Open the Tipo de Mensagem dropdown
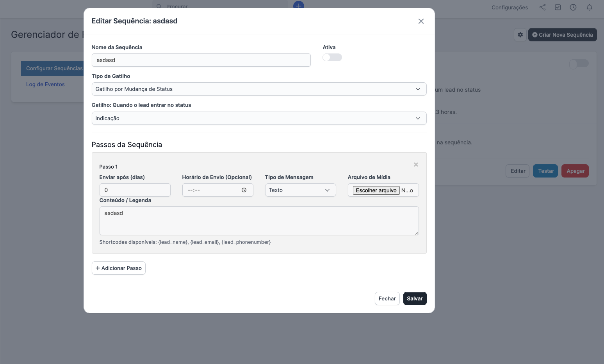Image resolution: width=604 pixels, height=364 pixels. pyautogui.click(x=300, y=190)
